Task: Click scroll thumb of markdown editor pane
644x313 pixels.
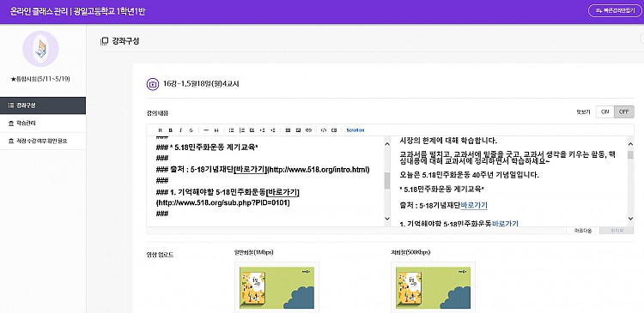Action: tap(387, 180)
